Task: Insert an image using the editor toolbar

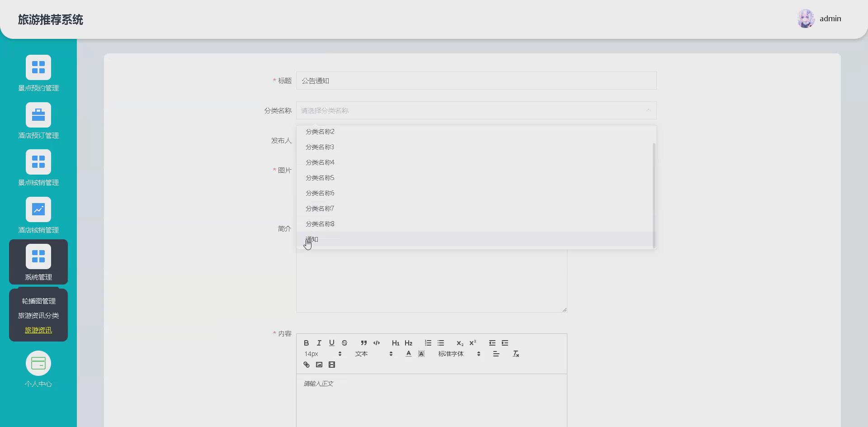Action: coord(319,365)
